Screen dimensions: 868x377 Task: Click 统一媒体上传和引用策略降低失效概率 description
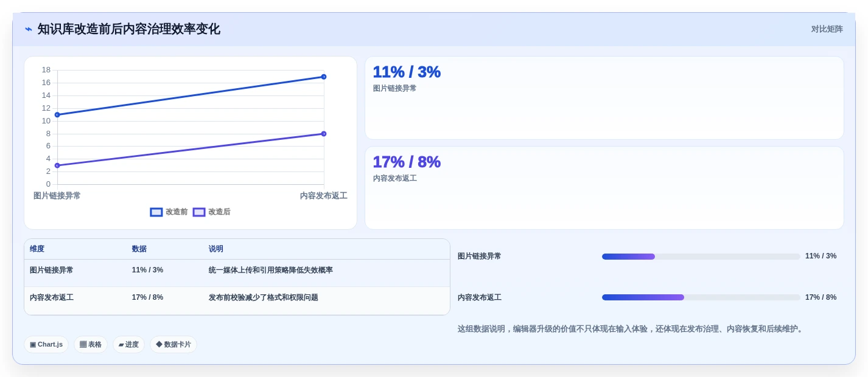point(271,270)
